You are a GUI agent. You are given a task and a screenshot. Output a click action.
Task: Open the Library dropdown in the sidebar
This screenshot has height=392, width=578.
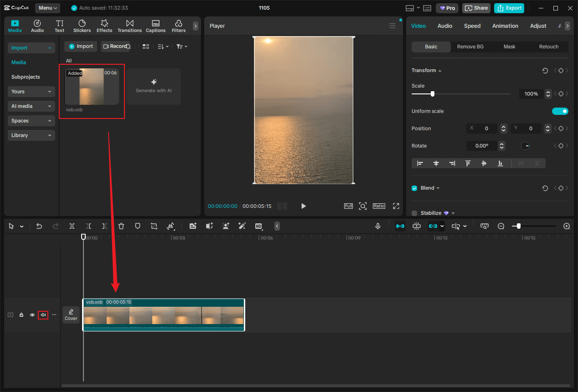tap(31, 135)
